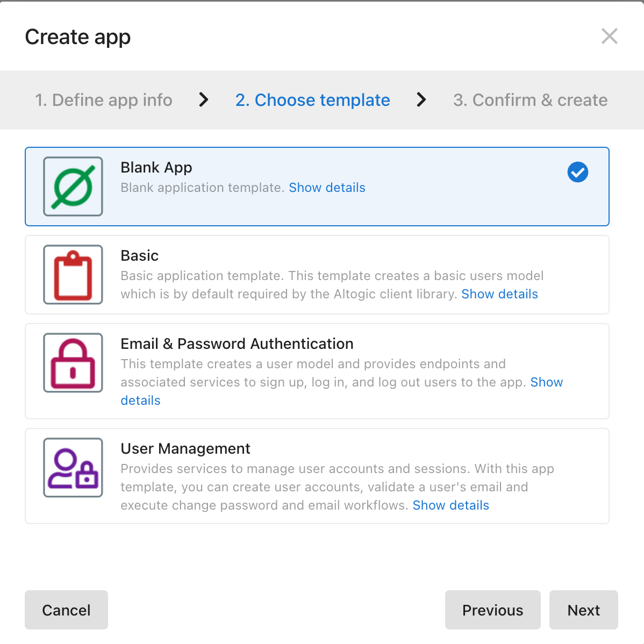Click the red clipboard icon for Basic template
Screen dimensions: 644x644
click(73, 275)
